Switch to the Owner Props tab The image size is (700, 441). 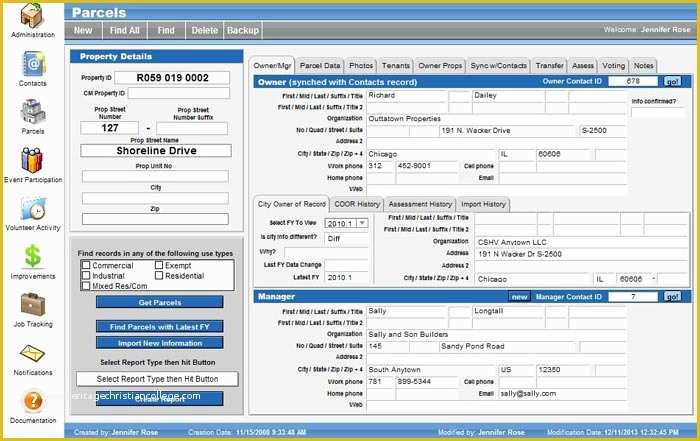click(x=440, y=66)
